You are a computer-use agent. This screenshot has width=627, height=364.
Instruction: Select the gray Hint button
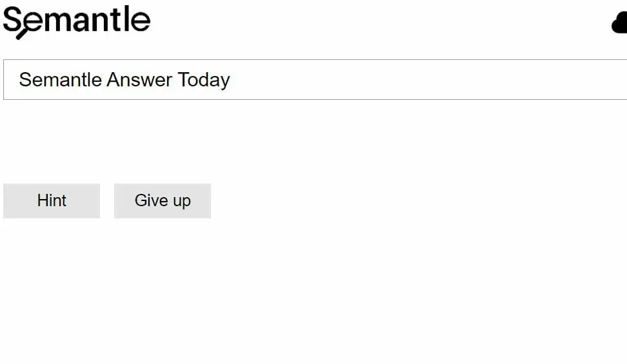tap(52, 200)
